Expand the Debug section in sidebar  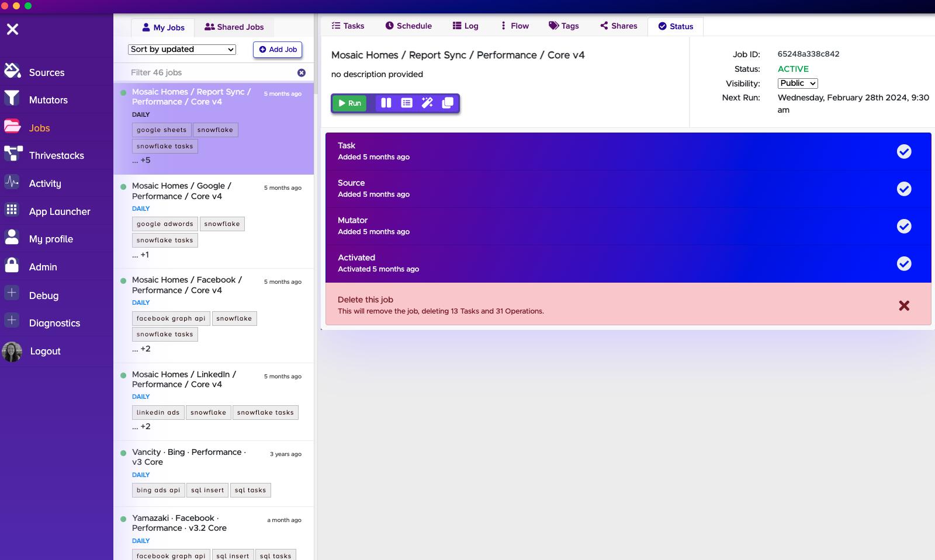pos(43,295)
